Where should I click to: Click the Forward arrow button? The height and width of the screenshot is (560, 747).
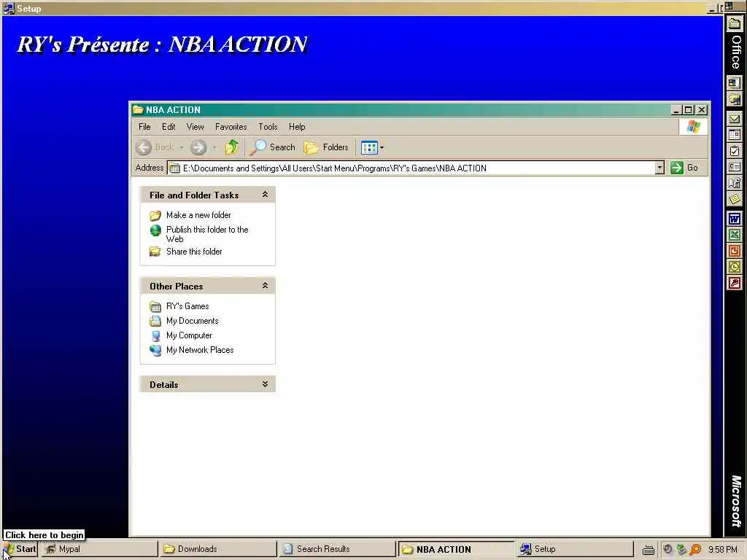[198, 147]
